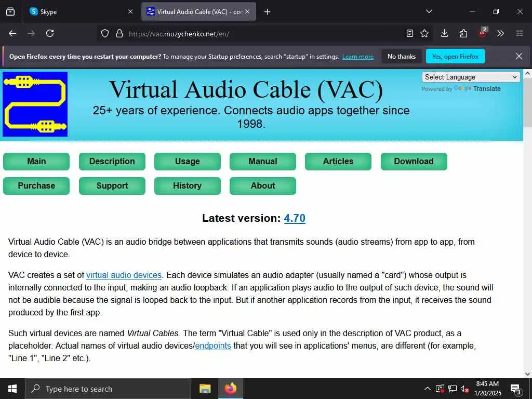Go to the Download page
Image resolution: width=532 pixels, height=399 pixels.
(x=414, y=162)
